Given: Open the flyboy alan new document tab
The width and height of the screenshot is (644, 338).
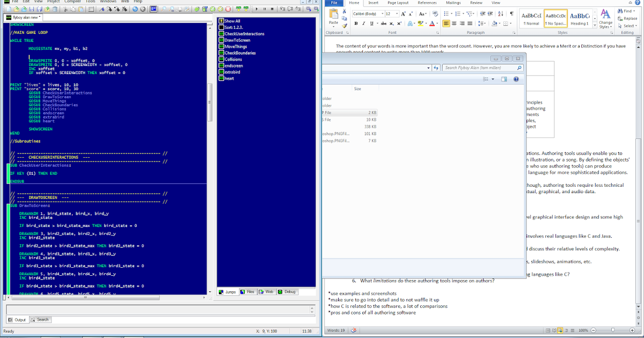Looking at the screenshot, I should [x=23, y=17].
